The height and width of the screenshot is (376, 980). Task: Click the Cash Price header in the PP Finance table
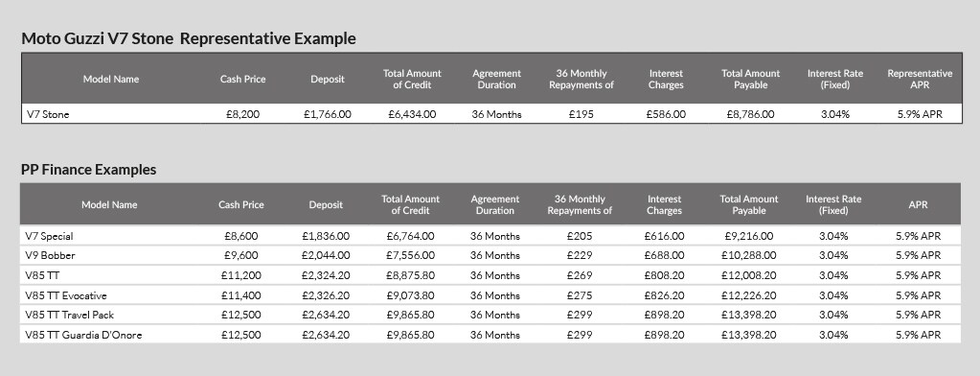[x=241, y=204]
